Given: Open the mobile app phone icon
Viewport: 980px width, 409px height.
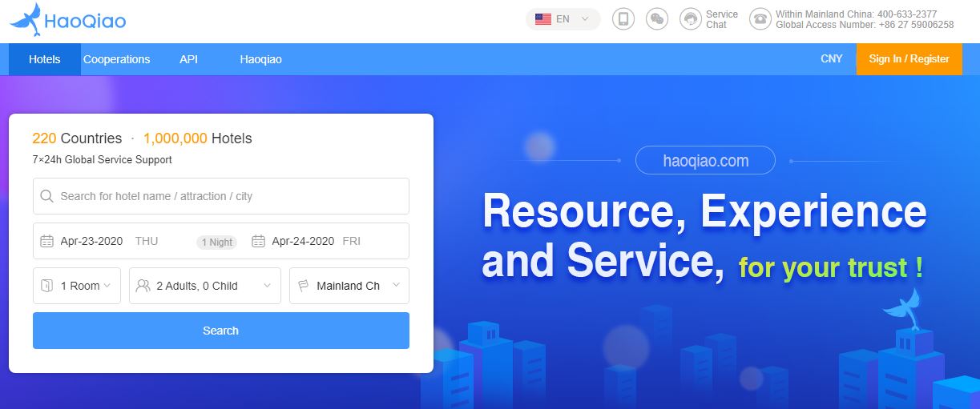Looking at the screenshot, I should click(623, 19).
